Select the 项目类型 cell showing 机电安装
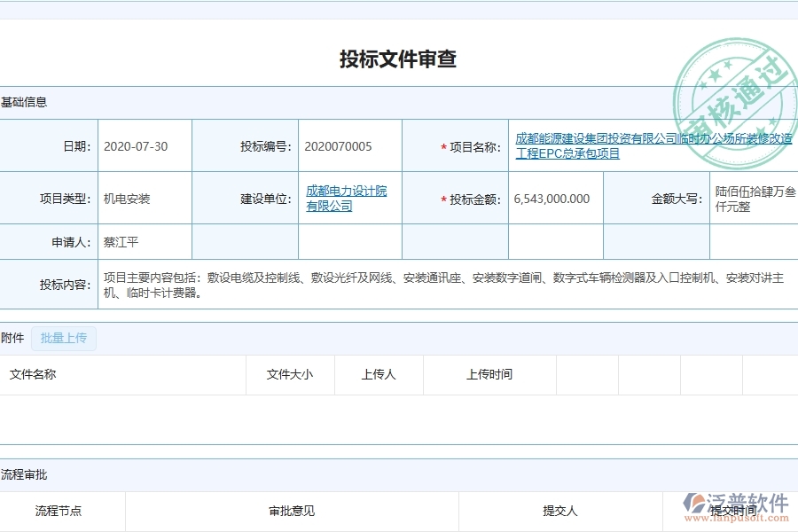798x532 pixels. [x=128, y=199]
